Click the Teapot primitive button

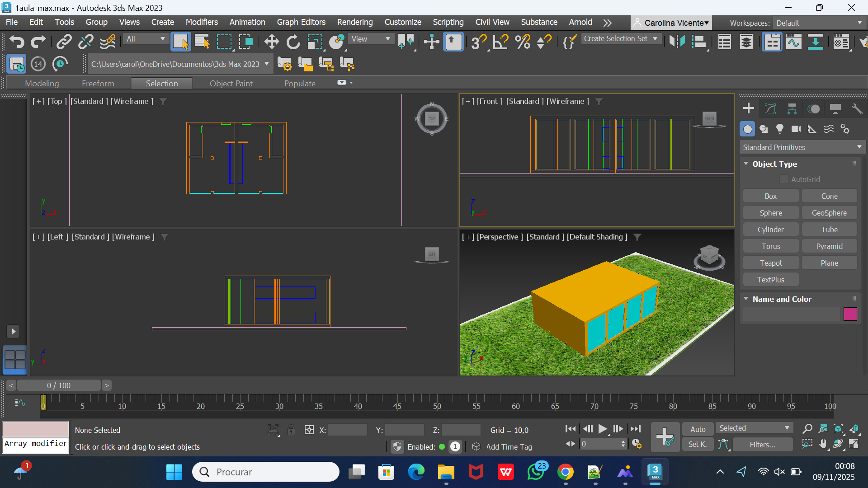click(770, 263)
